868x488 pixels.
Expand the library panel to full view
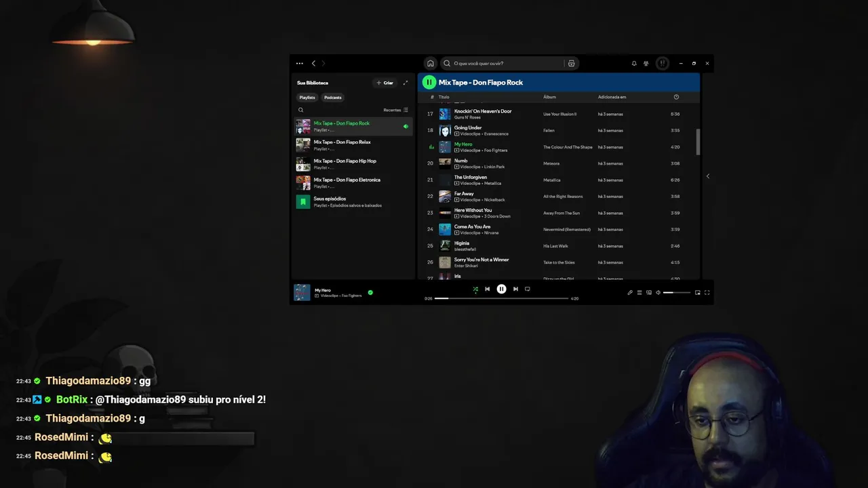pos(406,83)
